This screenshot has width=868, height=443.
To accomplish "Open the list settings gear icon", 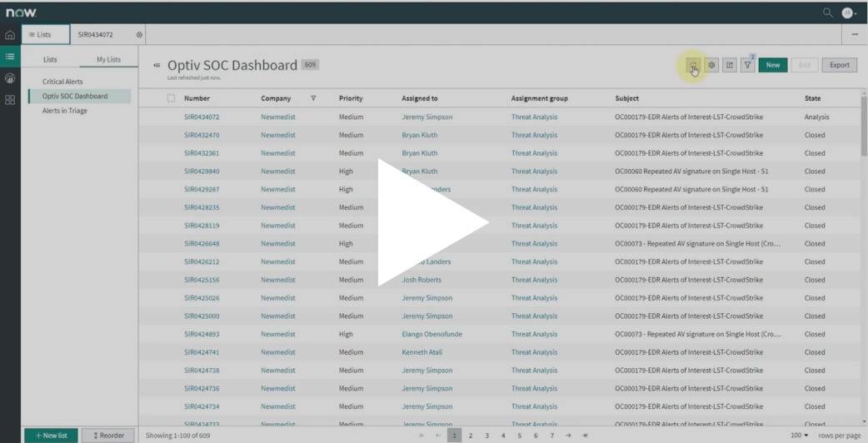I will [711, 65].
